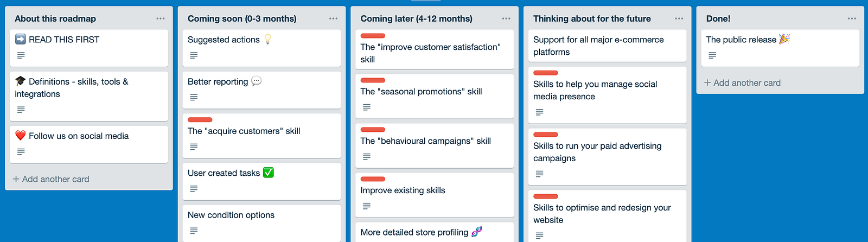Click red label on acquire customers card
868x242 pixels.
(x=200, y=120)
